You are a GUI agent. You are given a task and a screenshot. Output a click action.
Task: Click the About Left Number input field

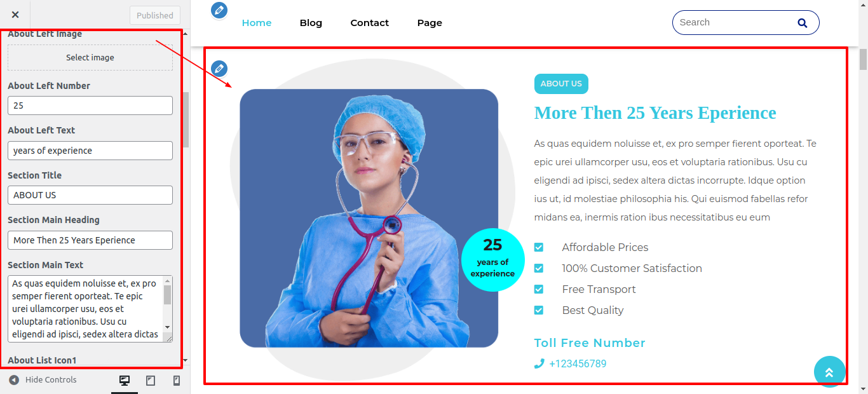[x=90, y=105]
